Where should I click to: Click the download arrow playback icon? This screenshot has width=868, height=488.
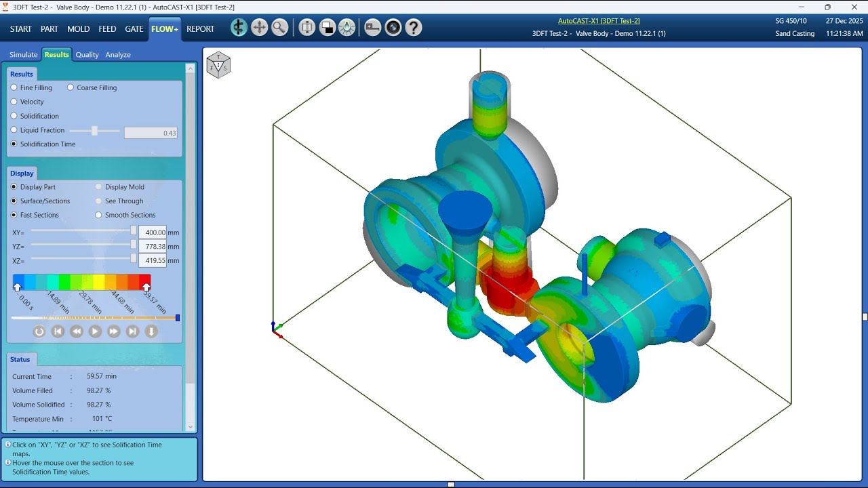tap(152, 331)
